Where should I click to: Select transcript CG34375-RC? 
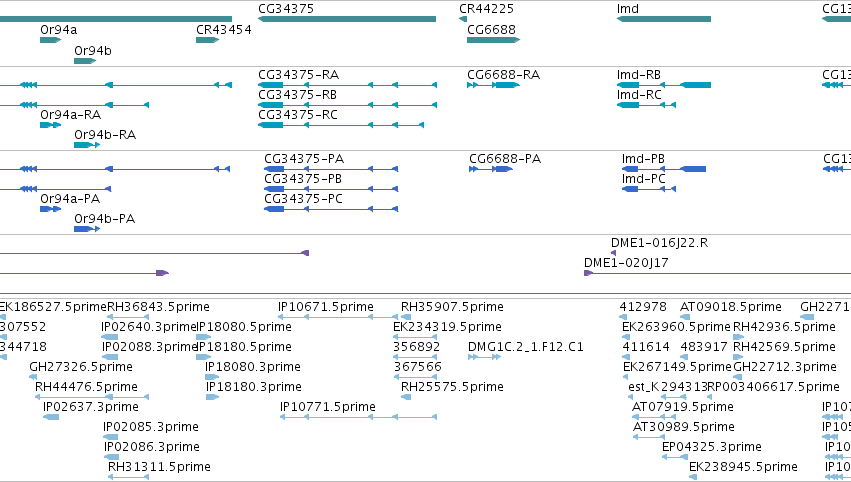[x=341, y=125]
